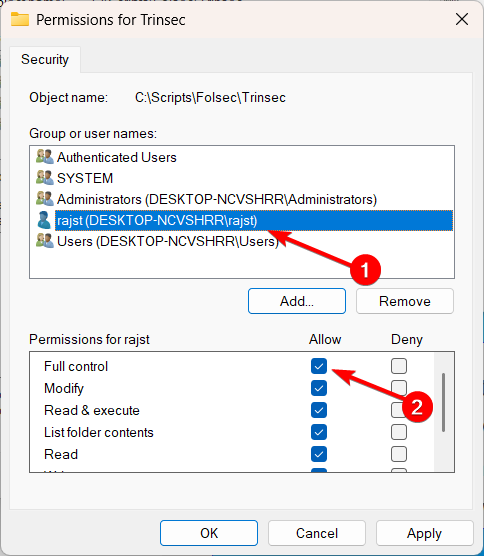
Task: Click the permissions list scrollbar thumb
Action: click(444, 402)
